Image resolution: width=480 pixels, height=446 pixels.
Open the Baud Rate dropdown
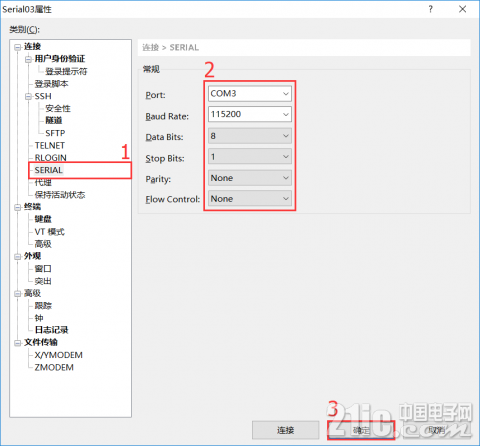(250, 114)
